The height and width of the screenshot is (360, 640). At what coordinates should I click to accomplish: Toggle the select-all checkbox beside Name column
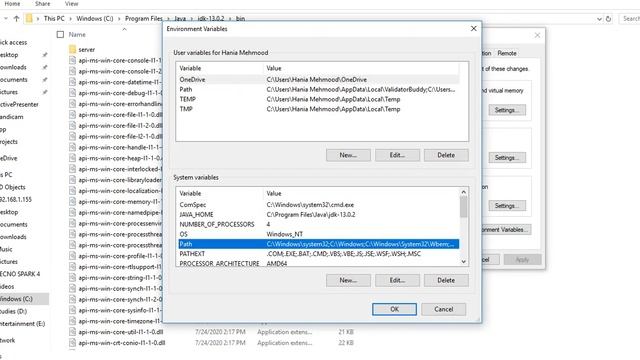point(60,35)
